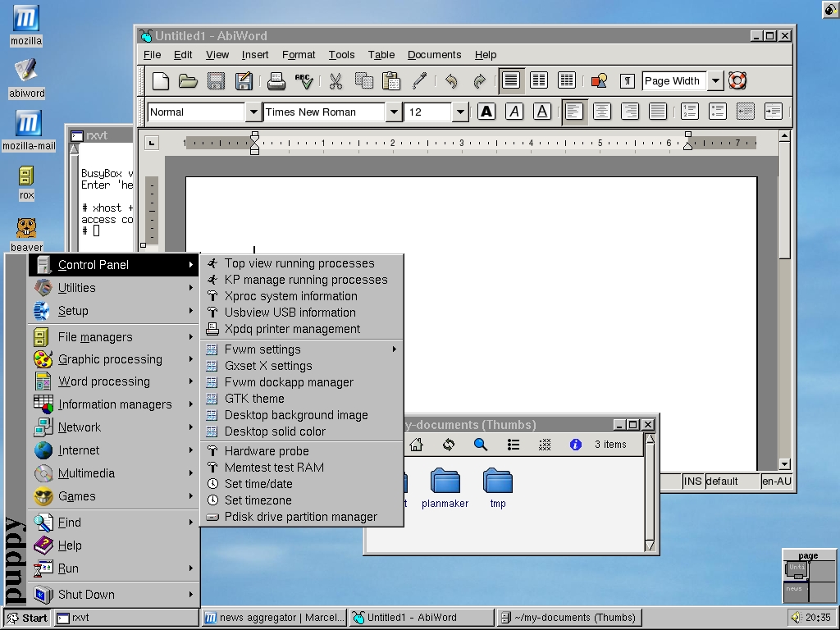Viewport: 840px width, 630px height.
Task: Click the Cut scissors icon
Action: point(336,80)
